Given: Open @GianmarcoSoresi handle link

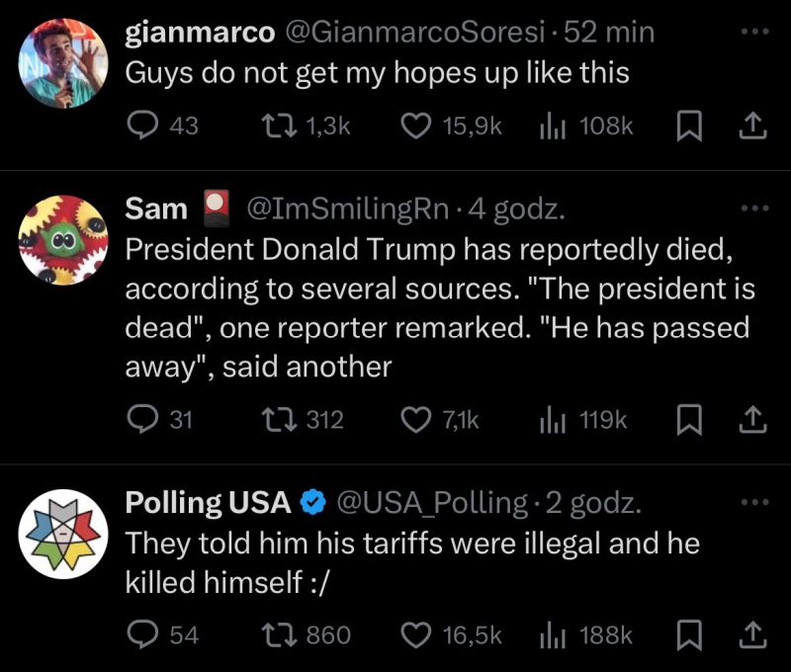Looking at the screenshot, I should (415, 33).
